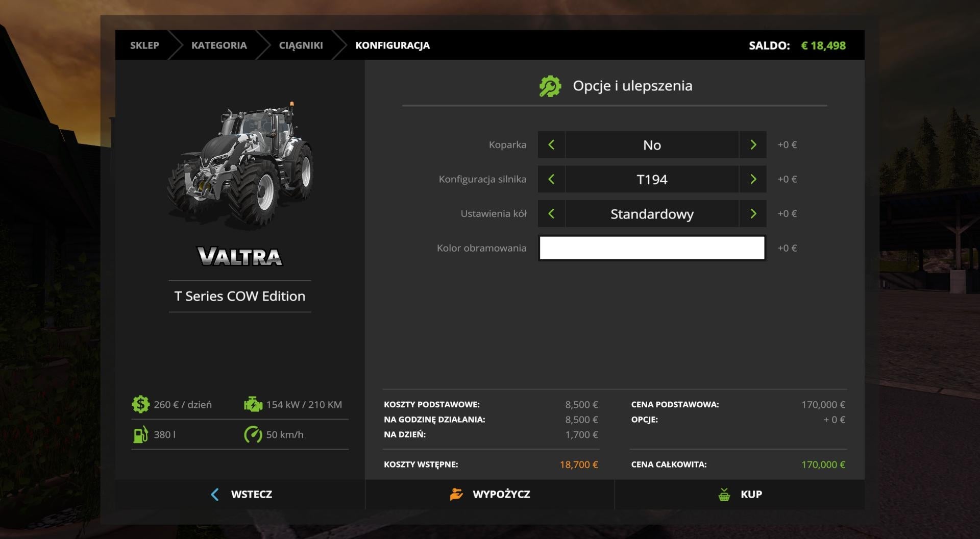
Task: Select the KONFIGURACJA breadcrumb
Action: point(393,45)
